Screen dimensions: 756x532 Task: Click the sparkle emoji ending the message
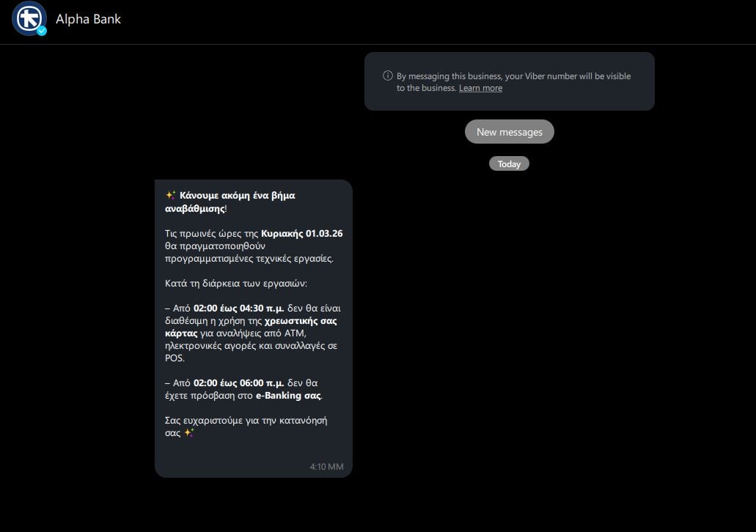click(x=189, y=432)
